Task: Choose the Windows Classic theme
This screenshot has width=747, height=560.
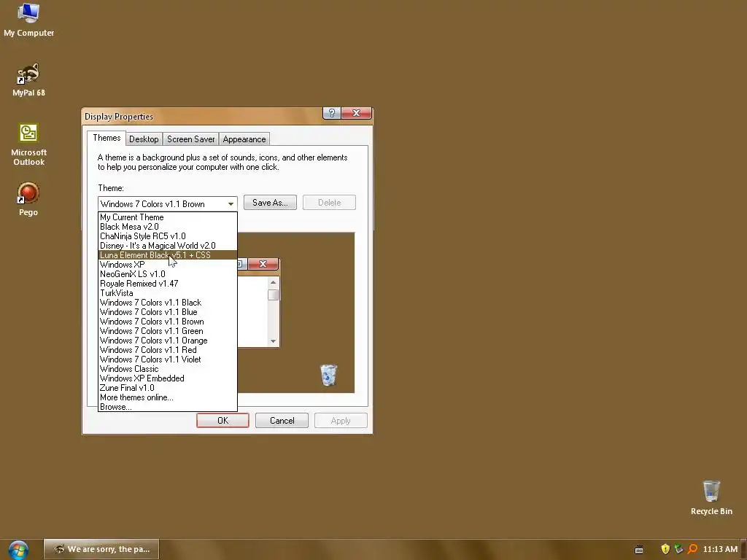Action: click(x=168, y=369)
